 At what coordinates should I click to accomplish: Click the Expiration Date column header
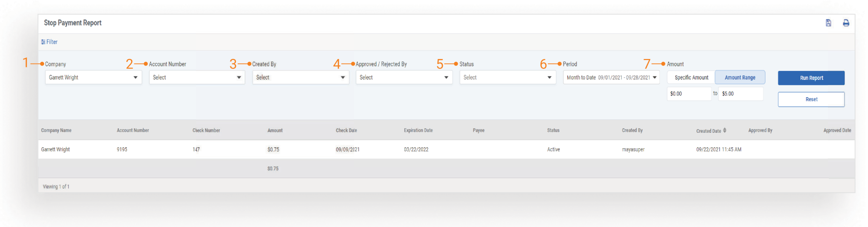coord(418,130)
